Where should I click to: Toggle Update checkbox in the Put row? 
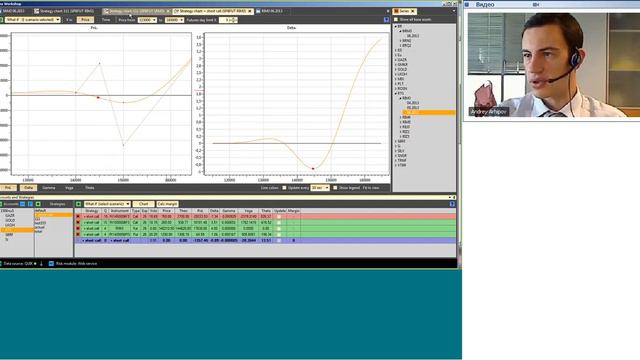coord(279,234)
